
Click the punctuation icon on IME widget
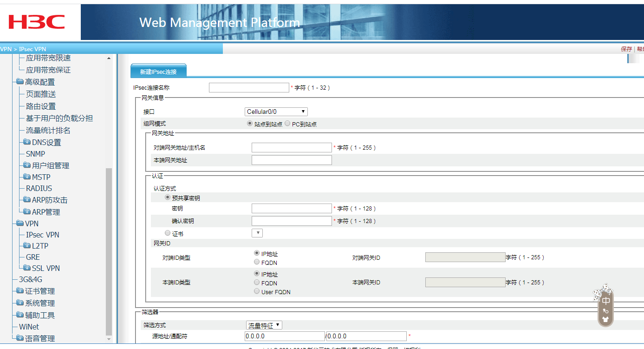pyautogui.click(x=606, y=311)
